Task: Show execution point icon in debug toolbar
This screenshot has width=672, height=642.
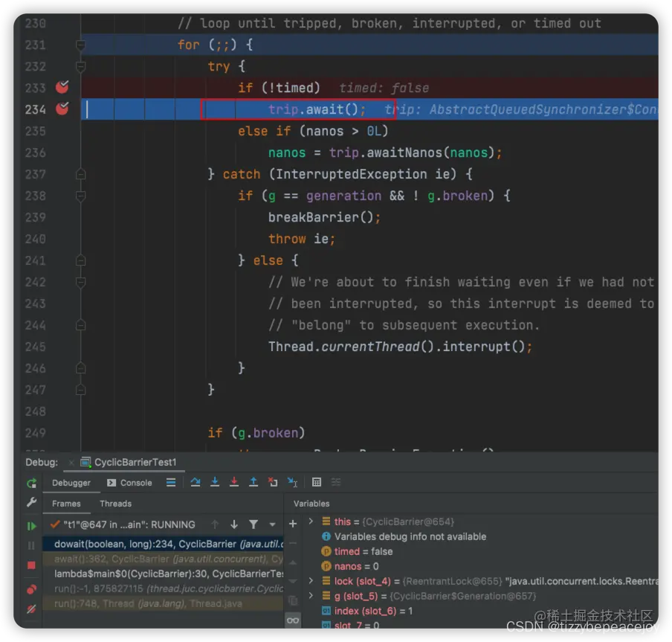Action: point(171,483)
